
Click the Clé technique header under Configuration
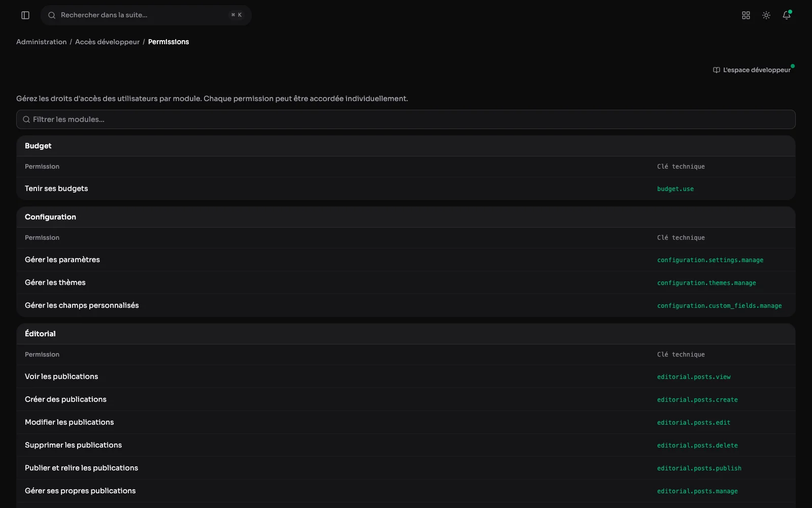pos(681,238)
